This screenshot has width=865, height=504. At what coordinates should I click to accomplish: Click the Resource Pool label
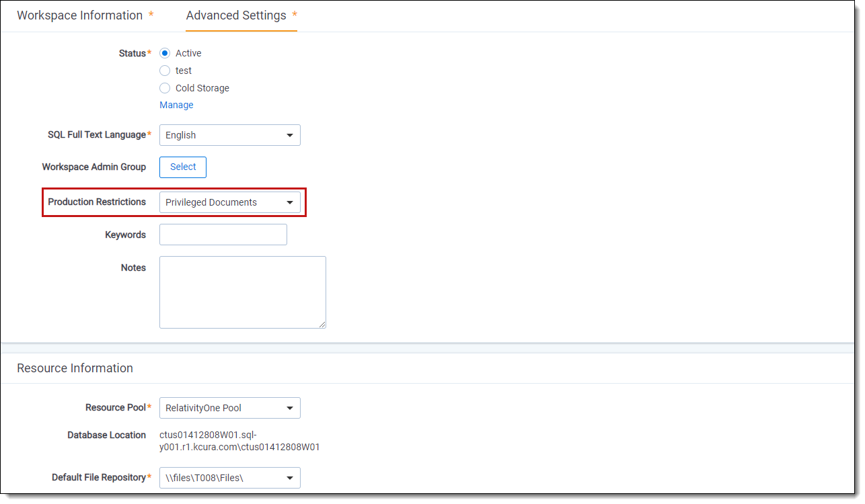click(116, 407)
